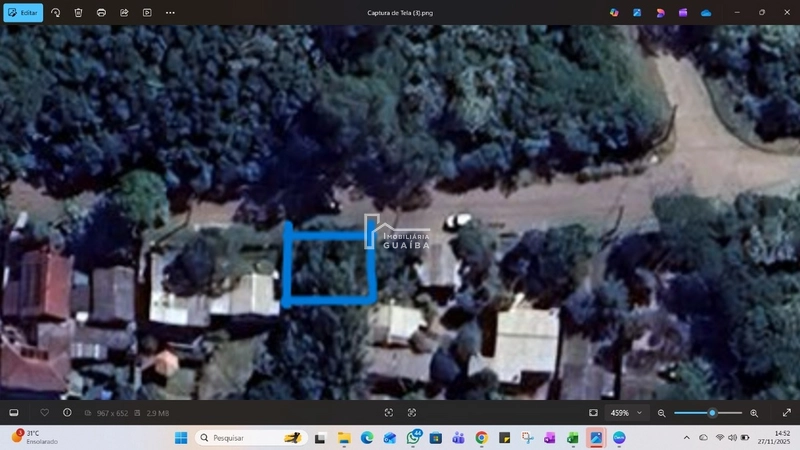Open OneDrive status in system tray
Screen dimensions: 800x450
click(704, 438)
